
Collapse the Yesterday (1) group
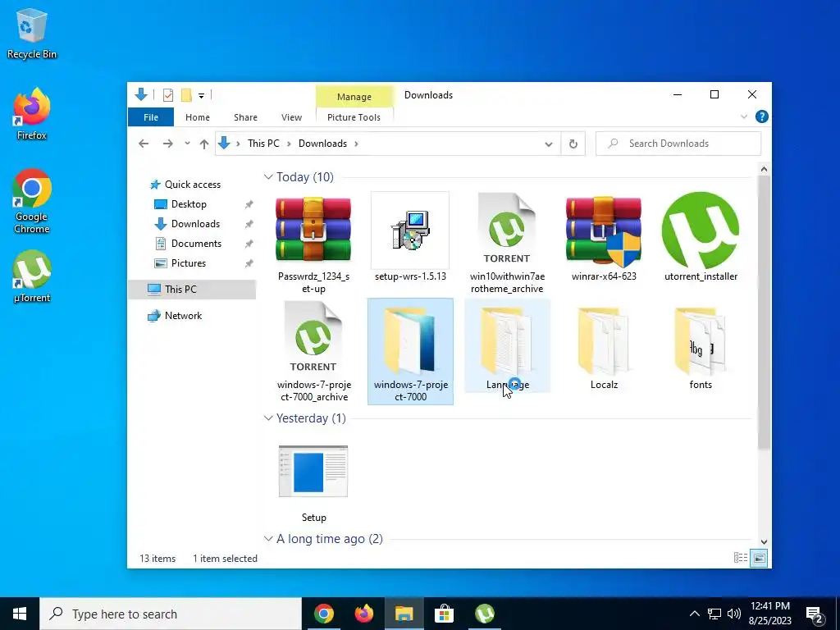(x=268, y=418)
